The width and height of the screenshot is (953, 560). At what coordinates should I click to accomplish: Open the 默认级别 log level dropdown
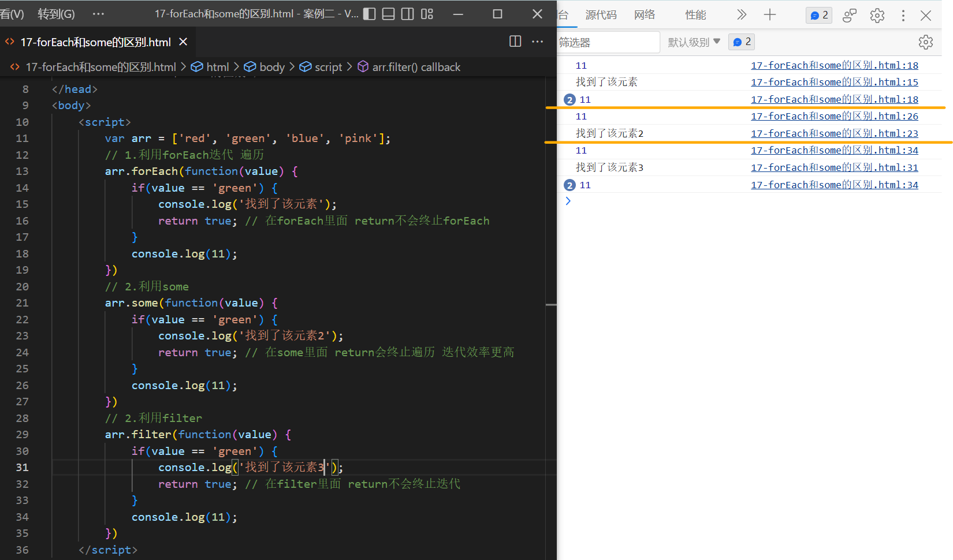pyautogui.click(x=694, y=42)
